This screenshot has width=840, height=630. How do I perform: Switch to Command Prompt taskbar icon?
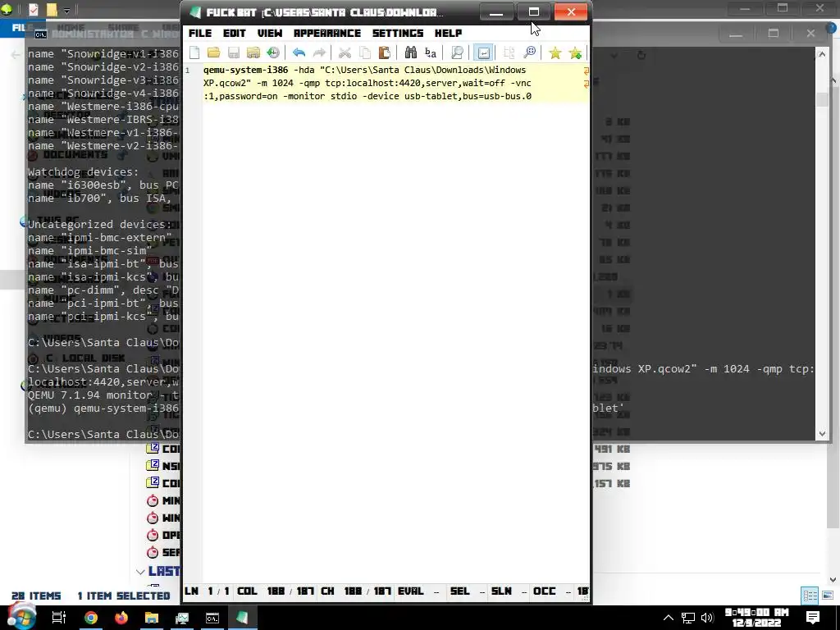[x=212, y=618]
